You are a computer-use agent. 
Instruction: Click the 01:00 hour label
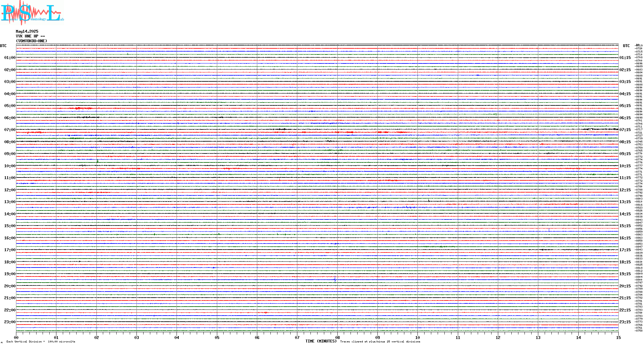tap(10, 58)
